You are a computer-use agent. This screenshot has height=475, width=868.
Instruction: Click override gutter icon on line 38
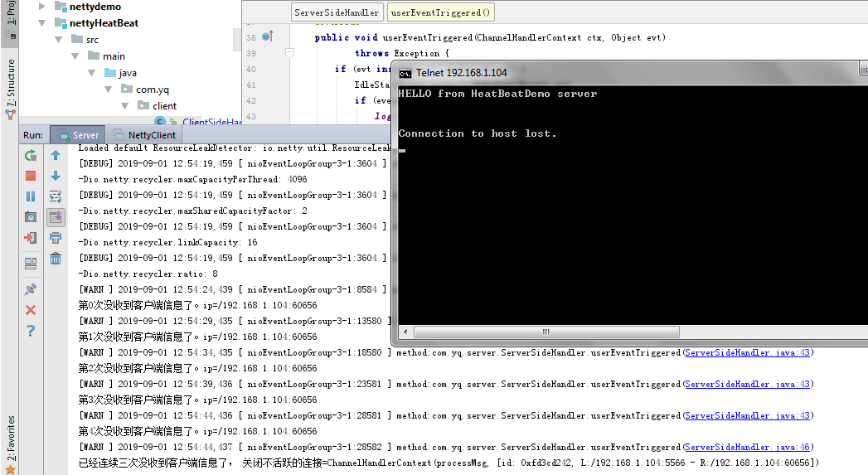click(x=268, y=36)
